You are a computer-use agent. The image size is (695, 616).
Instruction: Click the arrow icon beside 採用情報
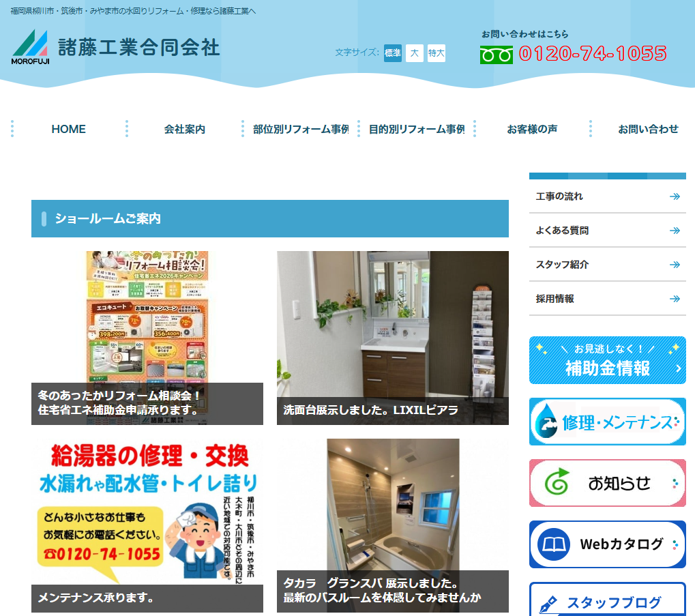[675, 299]
